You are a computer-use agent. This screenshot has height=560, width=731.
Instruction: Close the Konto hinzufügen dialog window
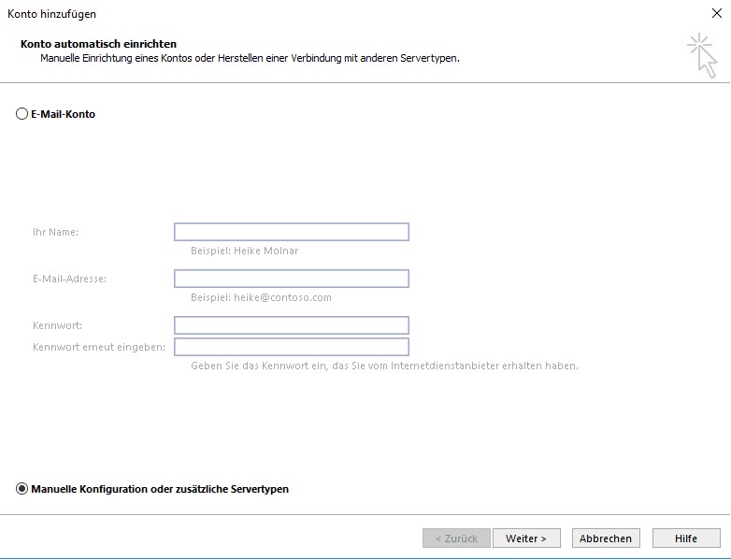716,14
